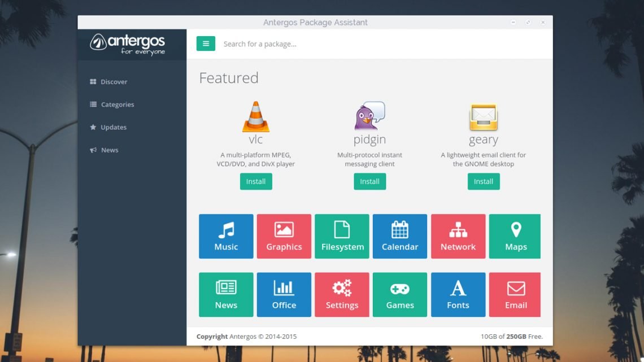Open the Updates section in sidebar
The width and height of the screenshot is (644, 362).
112,127
